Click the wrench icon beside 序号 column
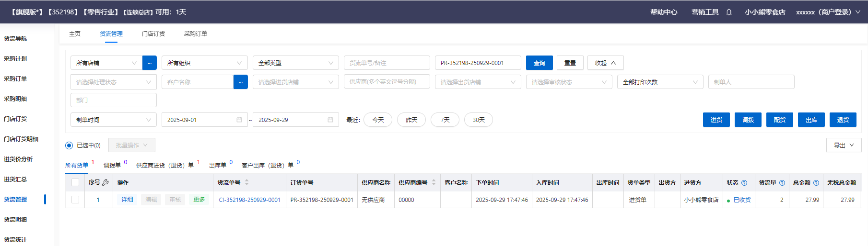Screen dimensions: 868x246 tap(106, 182)
